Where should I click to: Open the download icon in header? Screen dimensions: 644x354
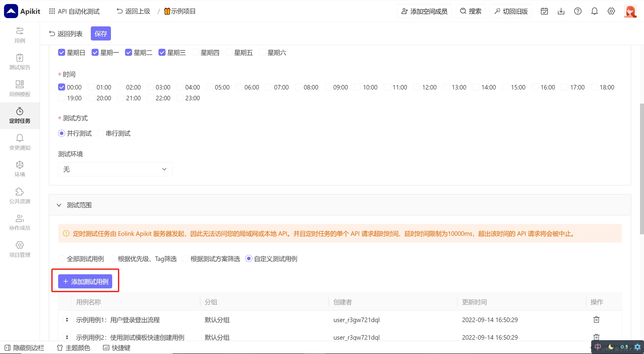click(x=561, y=11)
